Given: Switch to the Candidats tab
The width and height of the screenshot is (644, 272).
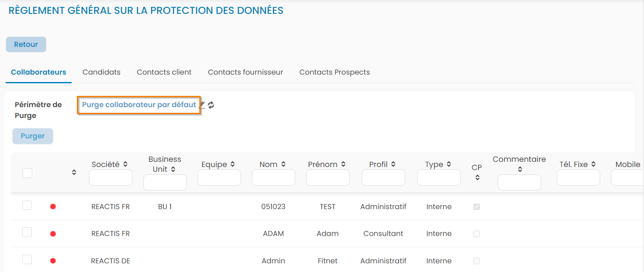Looking at the screenshot, I should [101, 72].
